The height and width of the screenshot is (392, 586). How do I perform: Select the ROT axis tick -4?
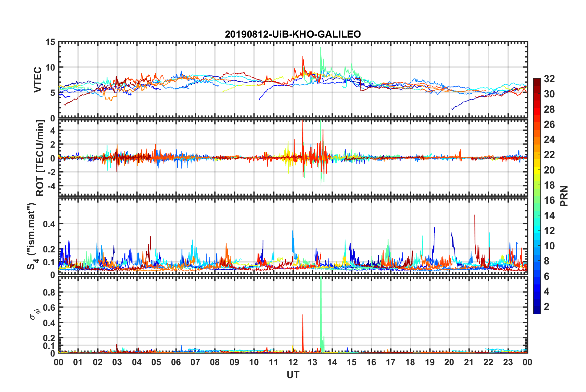[51, 186]
